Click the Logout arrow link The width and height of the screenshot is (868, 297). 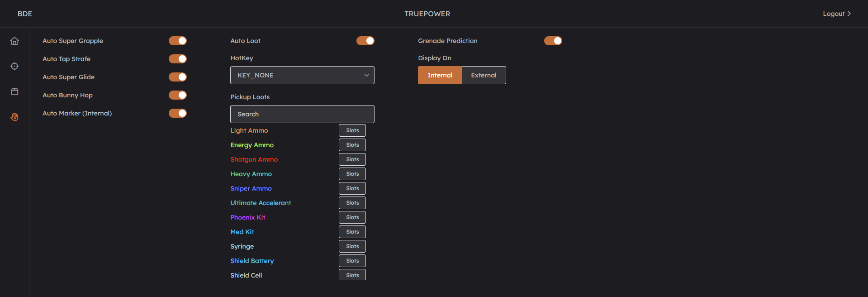point(836,14)
